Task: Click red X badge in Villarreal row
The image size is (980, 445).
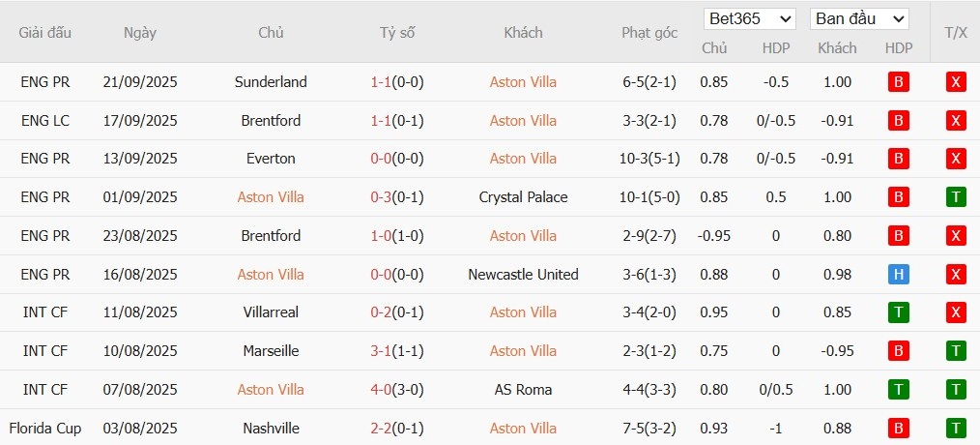Action: pos(956,312)
